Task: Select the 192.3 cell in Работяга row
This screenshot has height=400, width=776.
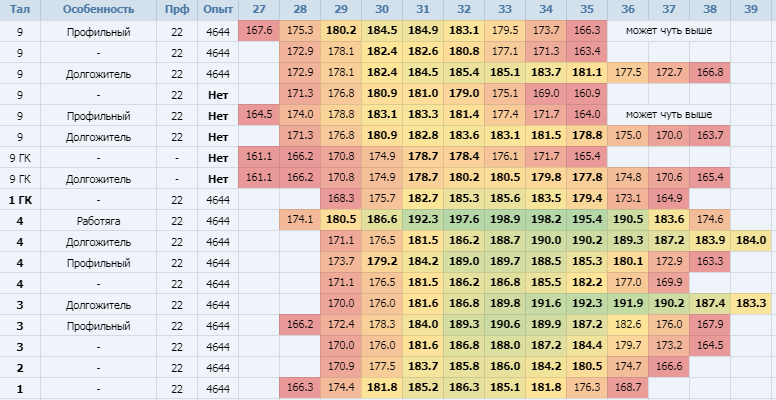Action: tap(423, 221)
